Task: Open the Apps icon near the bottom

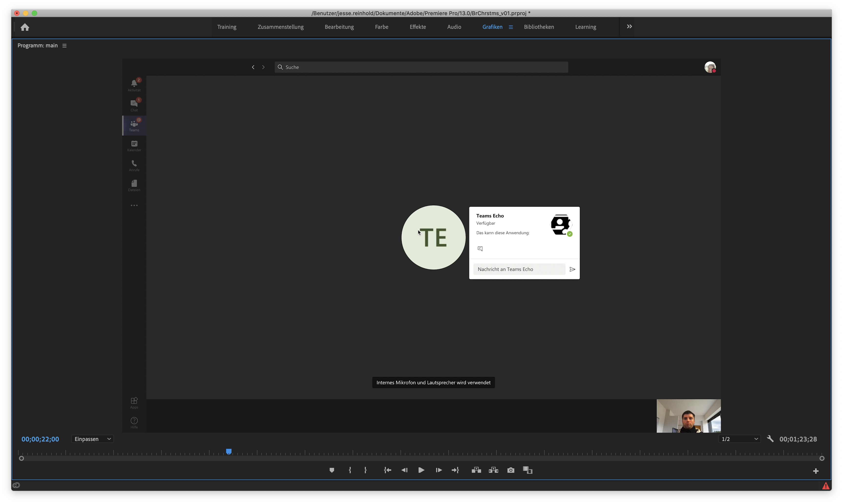Action: pyautogui.click(x=134, y=402)
